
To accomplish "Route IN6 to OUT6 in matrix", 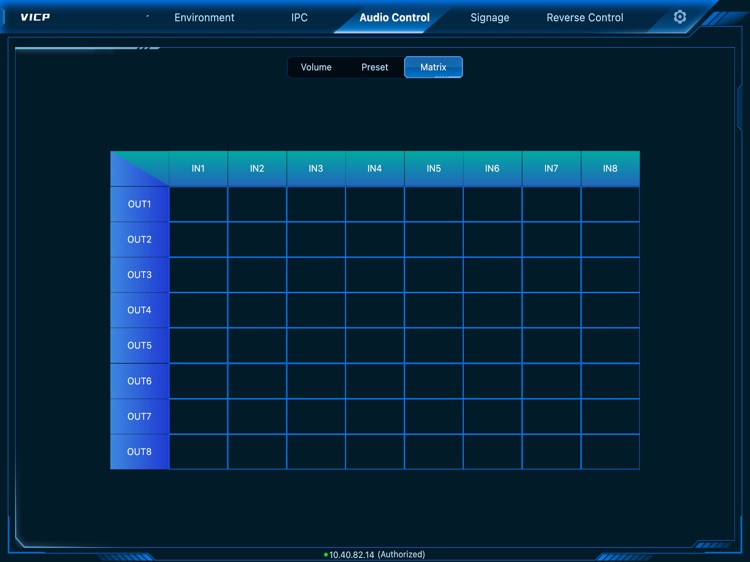I will point(493,381).
